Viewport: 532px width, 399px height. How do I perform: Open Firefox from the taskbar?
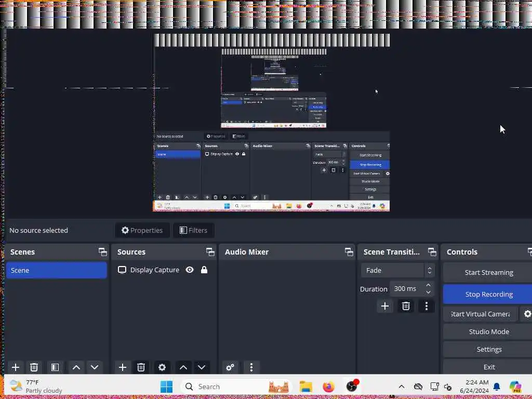pyautogui.click(x=328, y=387)
